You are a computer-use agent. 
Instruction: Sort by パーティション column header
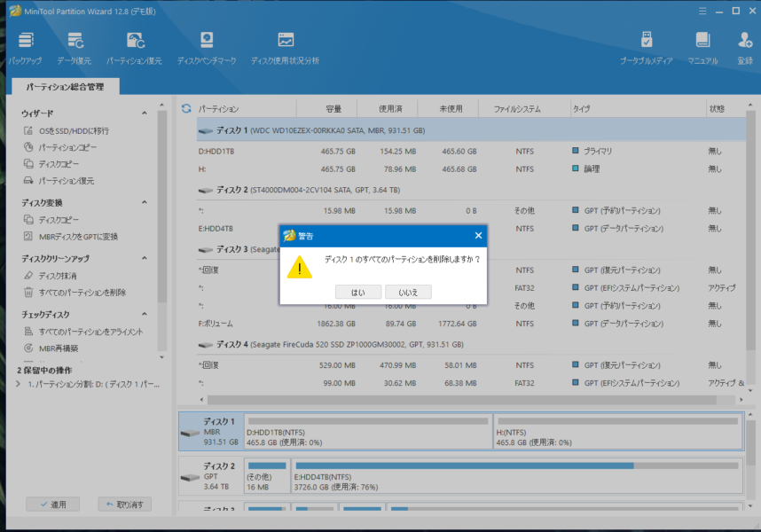click(246, 109)
